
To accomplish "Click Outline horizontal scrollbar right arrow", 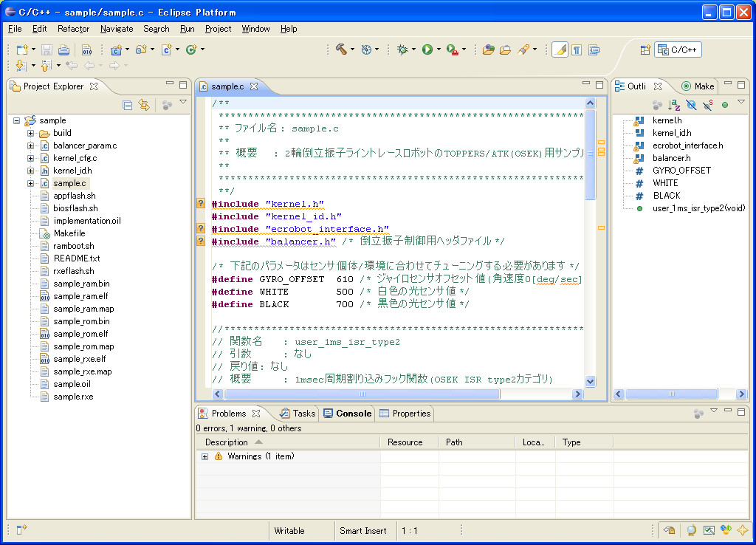I will [742, 394].
